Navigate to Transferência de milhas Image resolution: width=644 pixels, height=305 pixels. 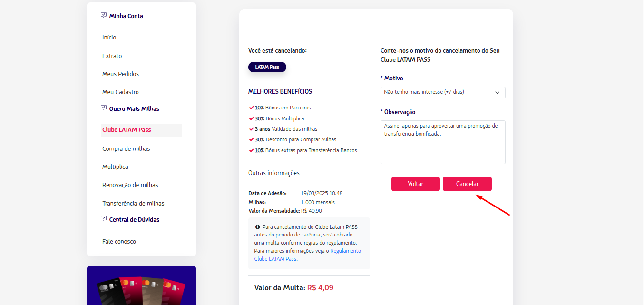coord(133,203)
